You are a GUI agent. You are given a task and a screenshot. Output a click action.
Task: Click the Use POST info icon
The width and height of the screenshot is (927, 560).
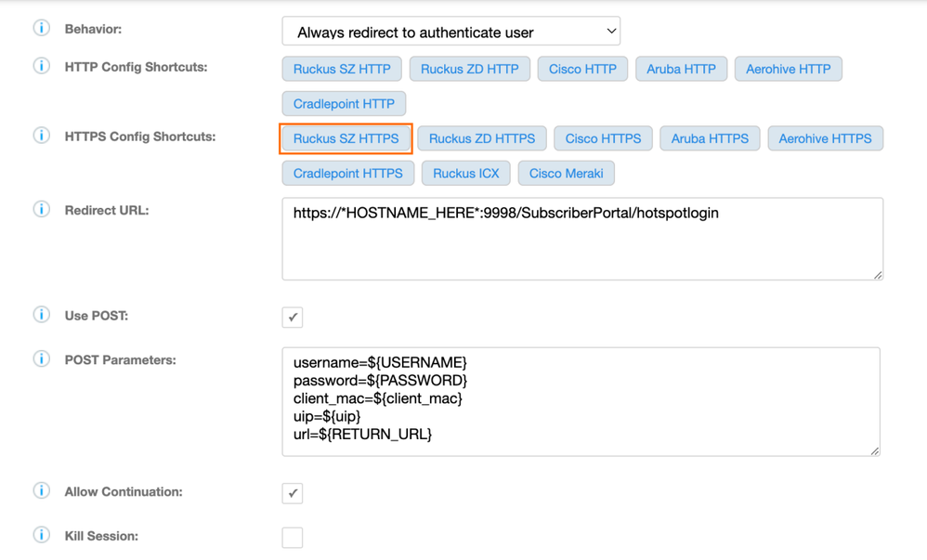[x=42, y=316]
